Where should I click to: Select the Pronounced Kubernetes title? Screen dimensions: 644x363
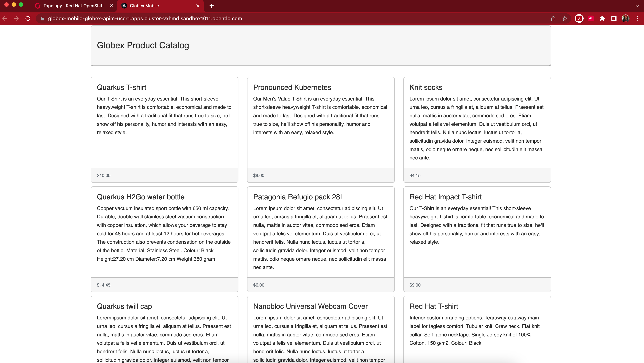292,87
